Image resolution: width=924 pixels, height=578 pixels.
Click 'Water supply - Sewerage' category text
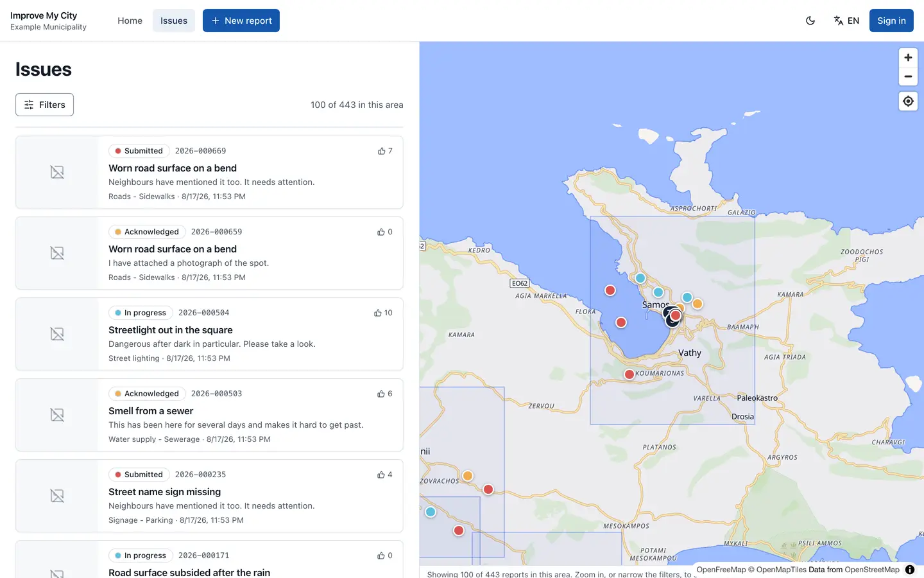154,439
